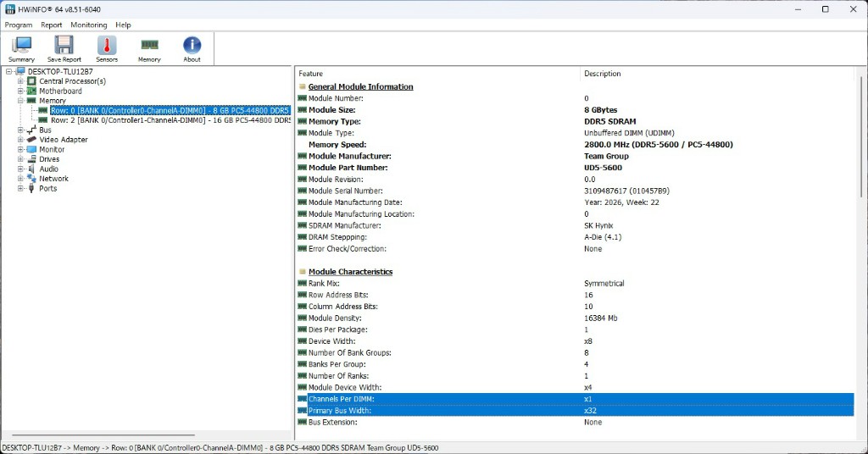Click the Module Characteristics folder icon
The image size is (868, 454).
pos(303,272)
